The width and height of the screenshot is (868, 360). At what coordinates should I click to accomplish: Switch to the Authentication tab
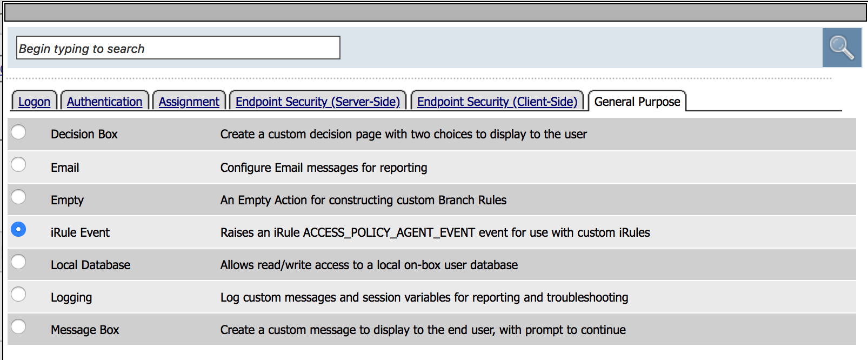[x=104, y=102]
